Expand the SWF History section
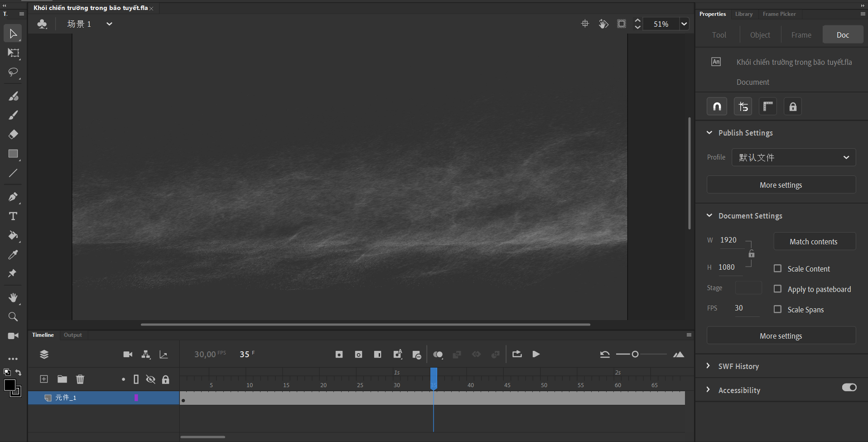This screenshot has height=442, width=868. (x=738, y=366)
